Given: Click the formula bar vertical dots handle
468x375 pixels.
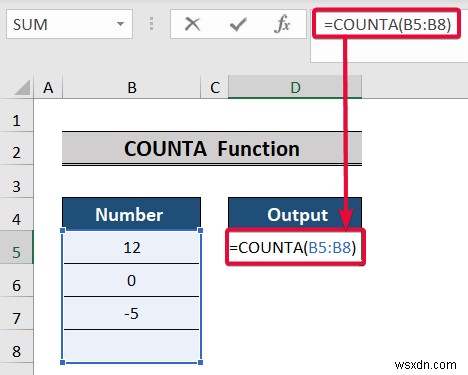Looking at the screenshot, I should pyautogui.click(x=151, y=24).
